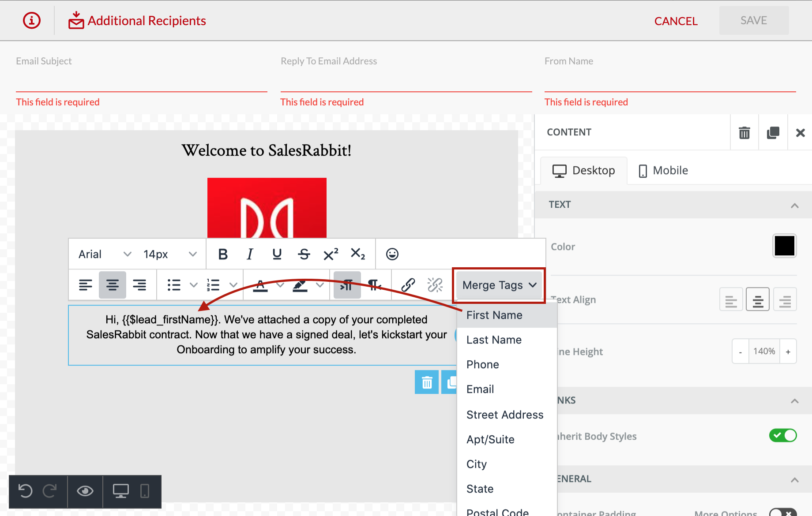
Task: Align text right in editor toolbar
Action: pyautogui.click(x=139, y=285)
